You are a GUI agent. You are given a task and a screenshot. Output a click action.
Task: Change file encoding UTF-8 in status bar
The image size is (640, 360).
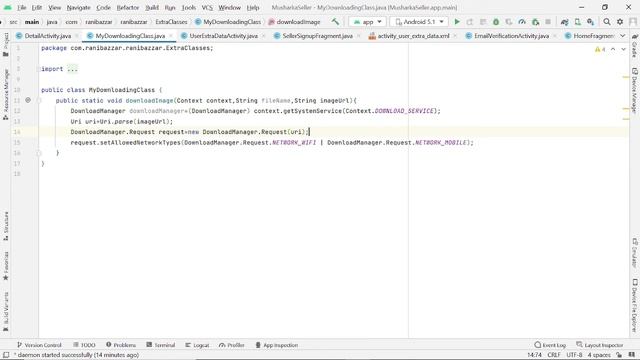coord(574,355)
